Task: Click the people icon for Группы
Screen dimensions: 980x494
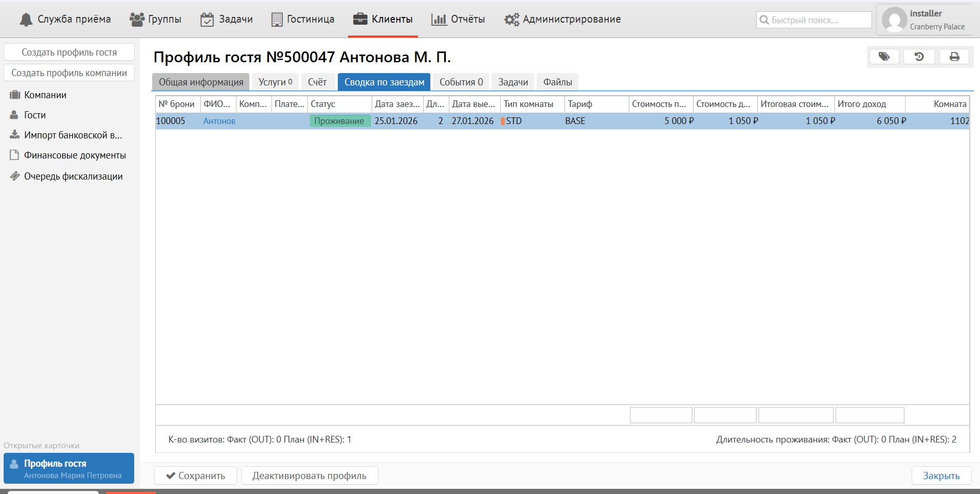Action: click(x=137, y=20)
